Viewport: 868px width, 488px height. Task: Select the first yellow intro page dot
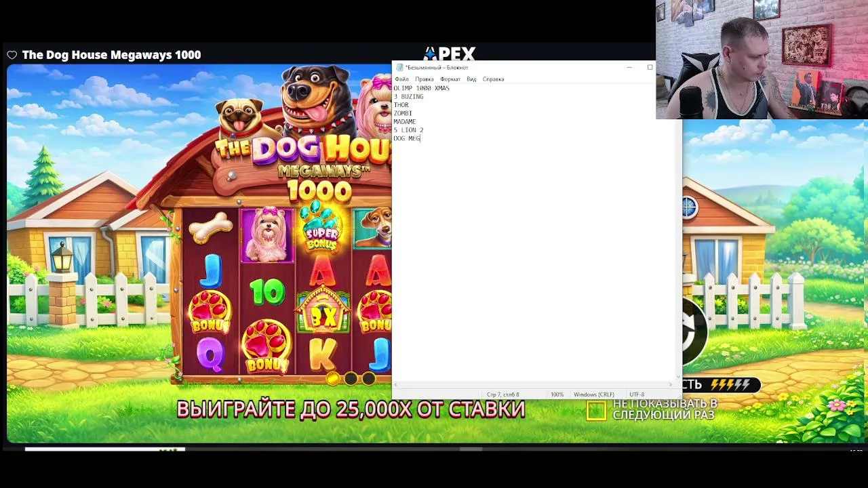tap(333, 378)
